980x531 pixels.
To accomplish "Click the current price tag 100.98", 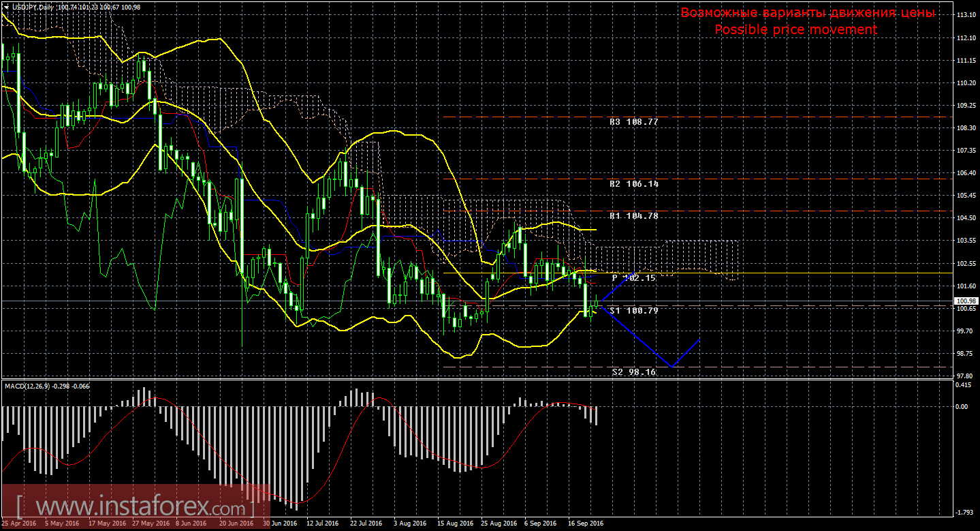I will pyautogui.click(x=966, y=301).
